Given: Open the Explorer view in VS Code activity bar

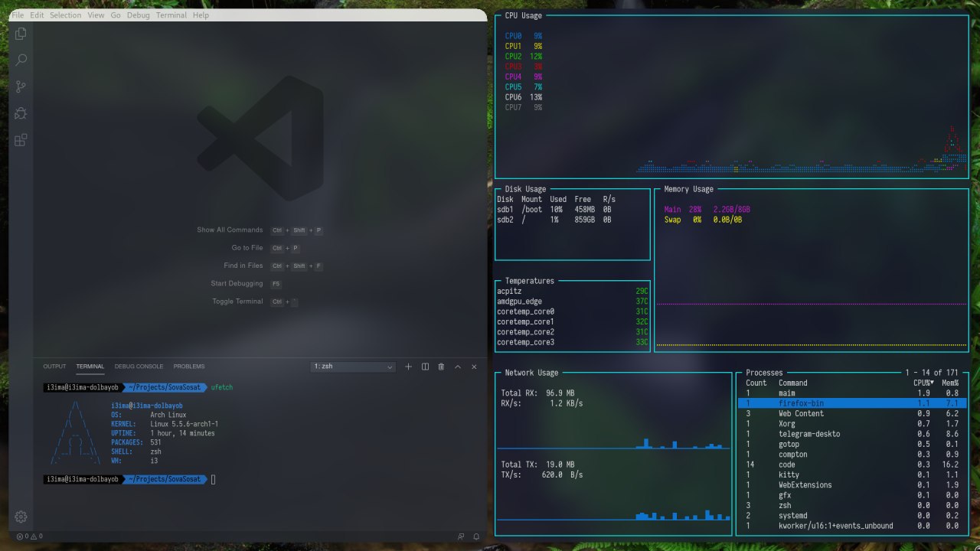Looking at the screenshot, I should (x=21, y=34).
